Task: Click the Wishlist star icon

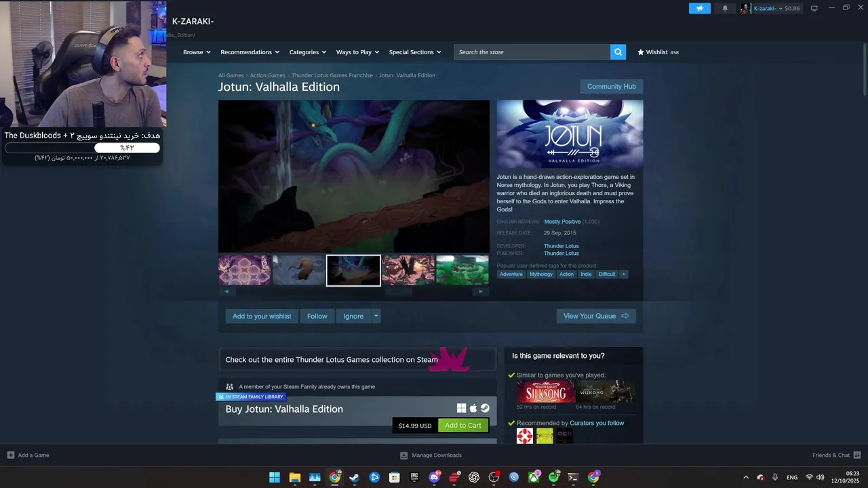Action: 640,52
